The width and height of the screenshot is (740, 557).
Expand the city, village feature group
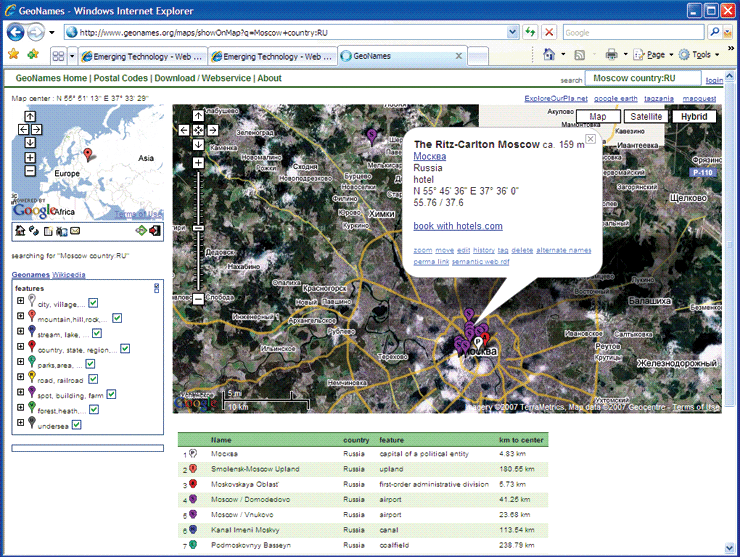click(x=20, y=301)
